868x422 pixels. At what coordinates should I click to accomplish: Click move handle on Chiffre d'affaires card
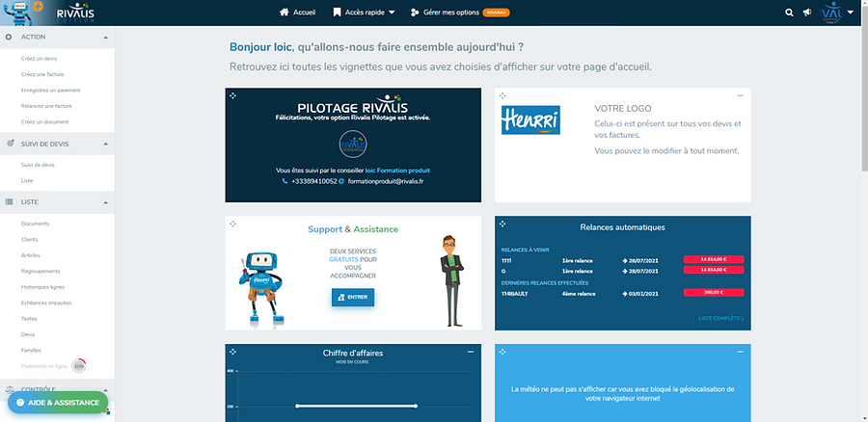tap(233, 352)
